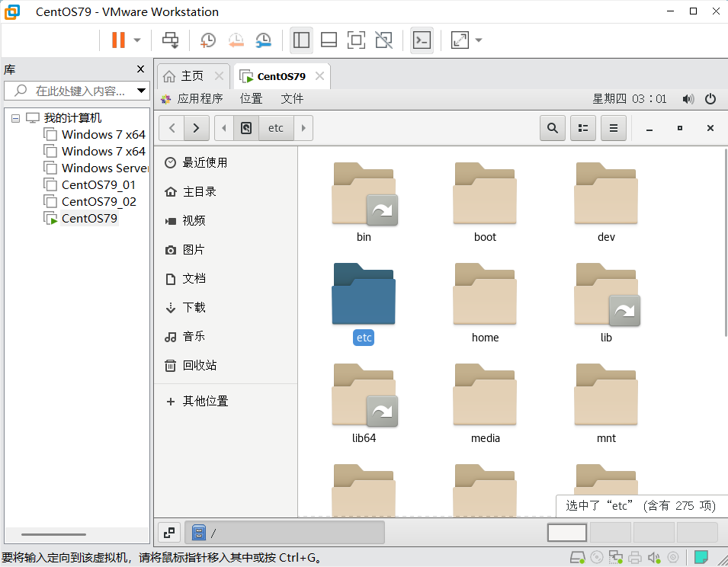Viewport: 728px width, 567px height.
Task: Collapse the 我的计算机 tree node
Action: pyautogui.click(x=15, y=118)
